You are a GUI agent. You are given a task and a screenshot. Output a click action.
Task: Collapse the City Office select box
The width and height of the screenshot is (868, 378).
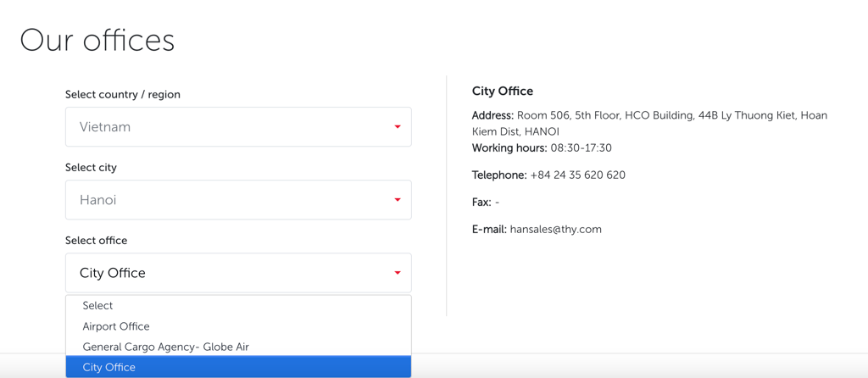pos(237,273)
